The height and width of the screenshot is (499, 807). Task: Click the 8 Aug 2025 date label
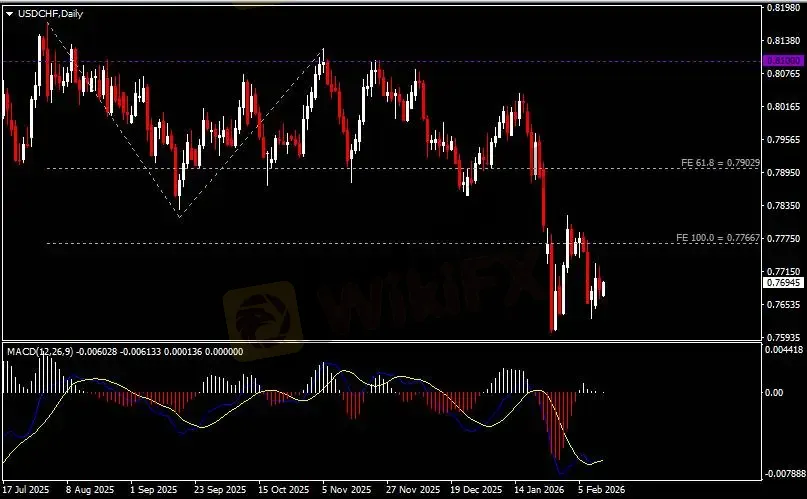90,489
